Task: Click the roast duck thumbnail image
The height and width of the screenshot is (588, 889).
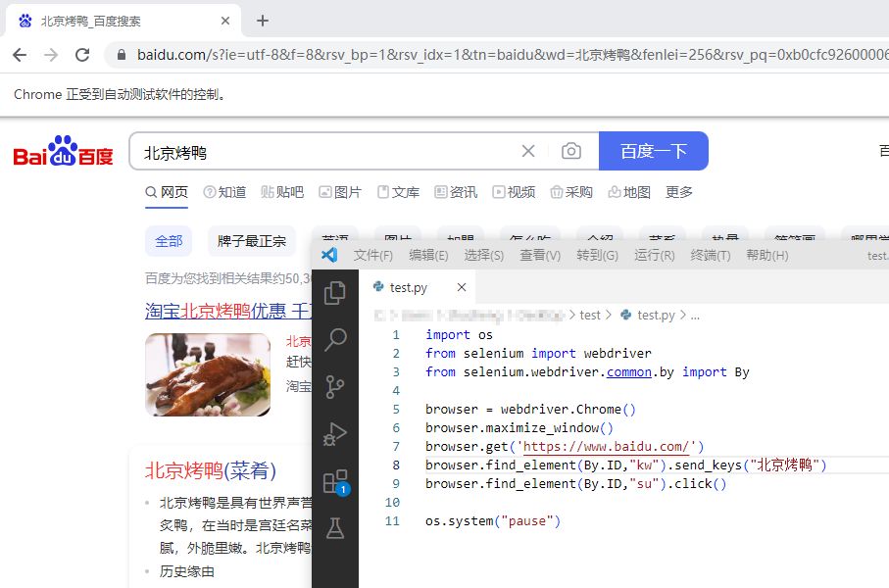Action: (208, 374)
